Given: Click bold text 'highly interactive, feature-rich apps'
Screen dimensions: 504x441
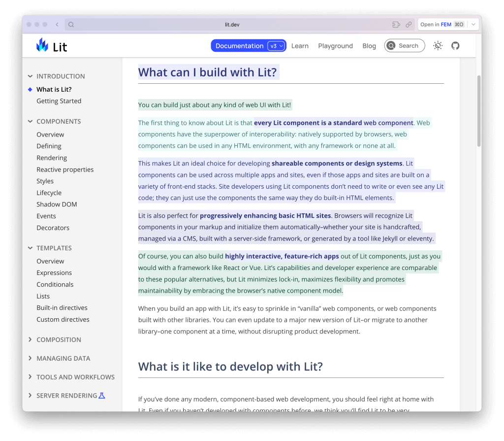Looking at the screenshot, I should (282, 256).
